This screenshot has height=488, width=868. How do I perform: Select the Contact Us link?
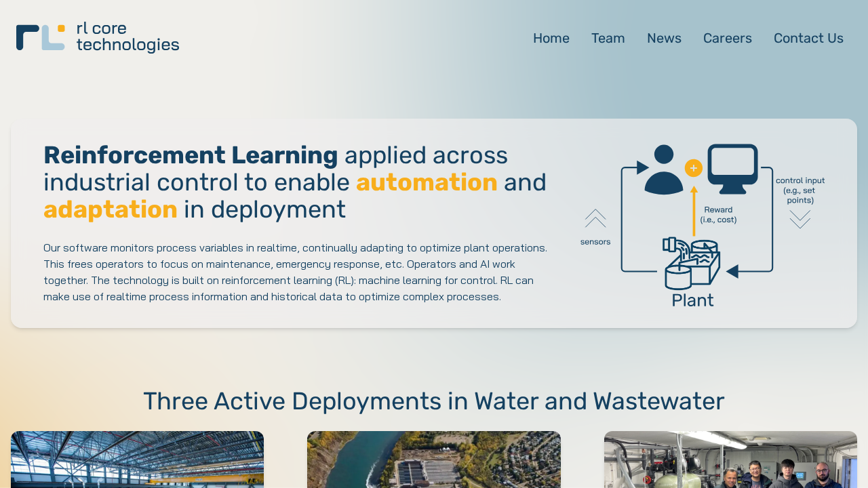coord(808,39)
